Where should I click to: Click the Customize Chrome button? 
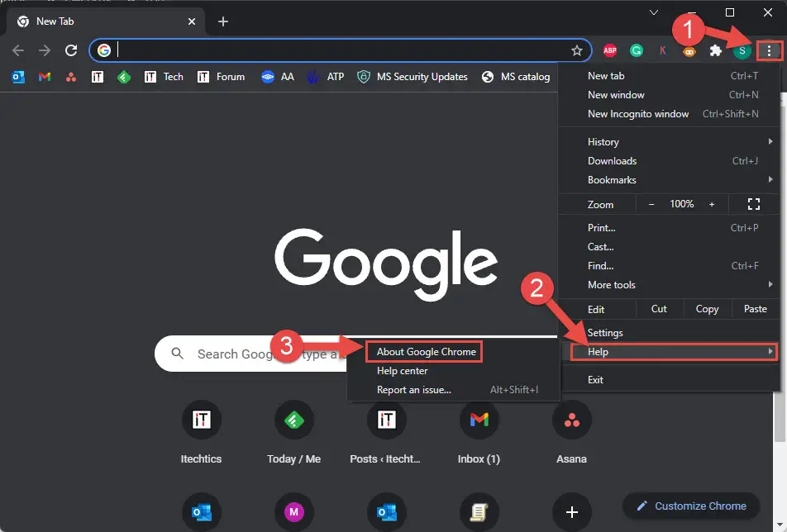click(691, 506)
